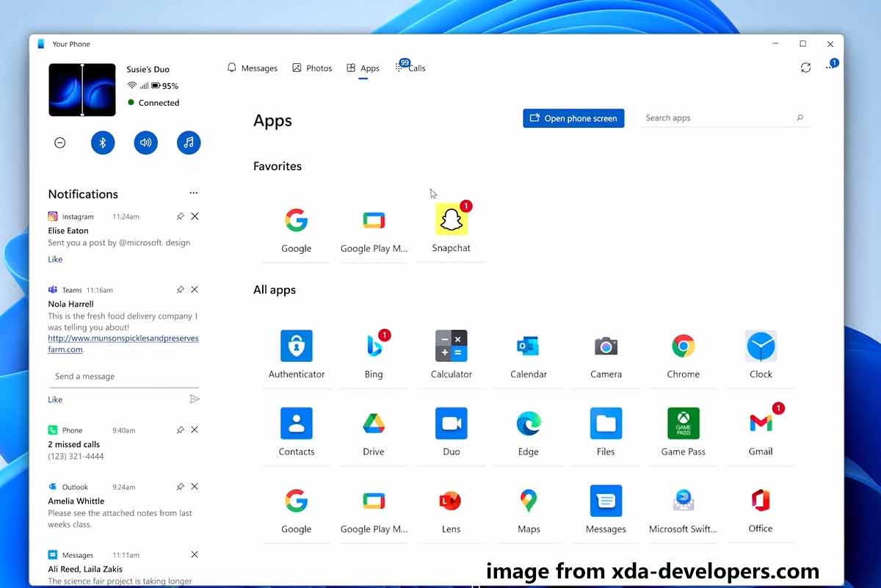The image size is (881, 588).
Task: Dismiss the Teams notification
Action: click(195, 290)
